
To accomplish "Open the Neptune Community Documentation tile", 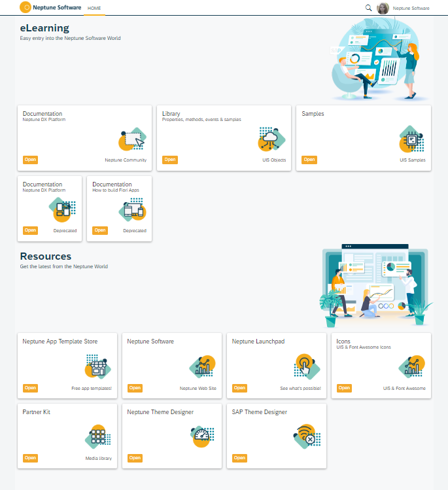I will (30, 160).
